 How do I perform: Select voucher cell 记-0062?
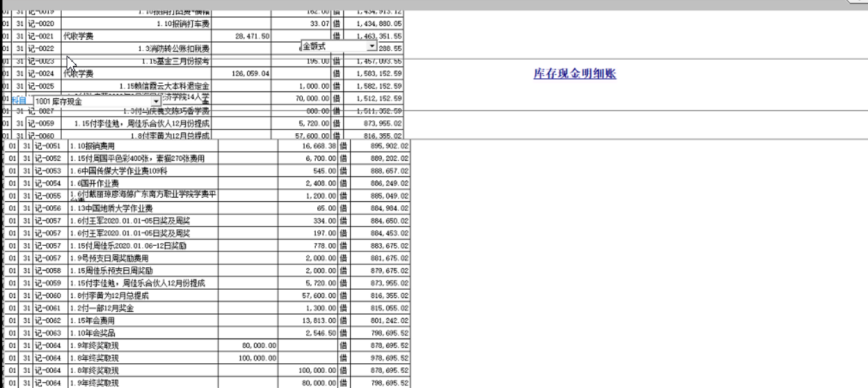(x=49, y=320)
